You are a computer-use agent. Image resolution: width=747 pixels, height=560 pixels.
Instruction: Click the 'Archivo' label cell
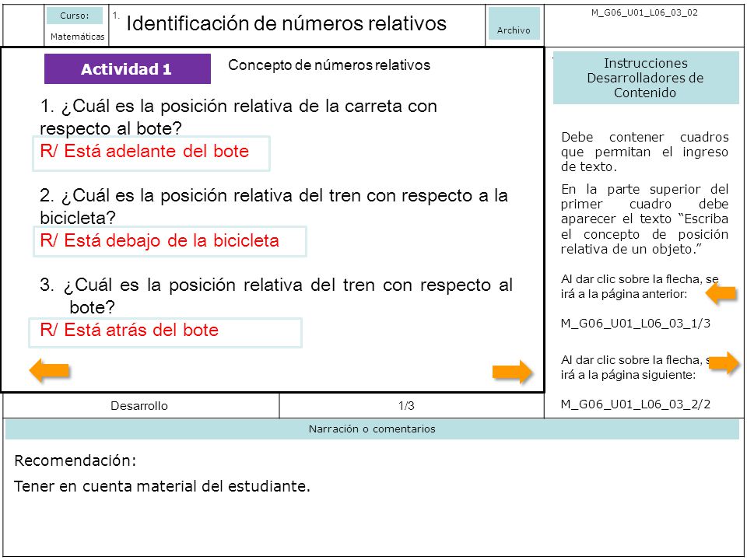pos(514,24)
